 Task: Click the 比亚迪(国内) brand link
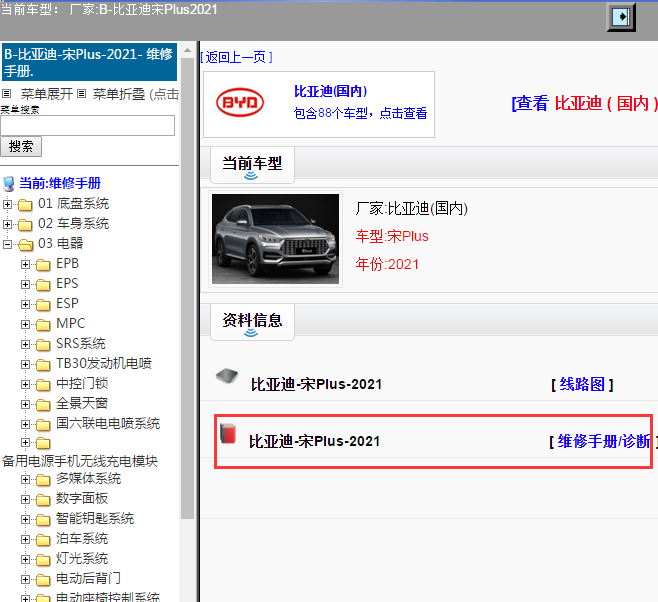[x=331, y=91]
